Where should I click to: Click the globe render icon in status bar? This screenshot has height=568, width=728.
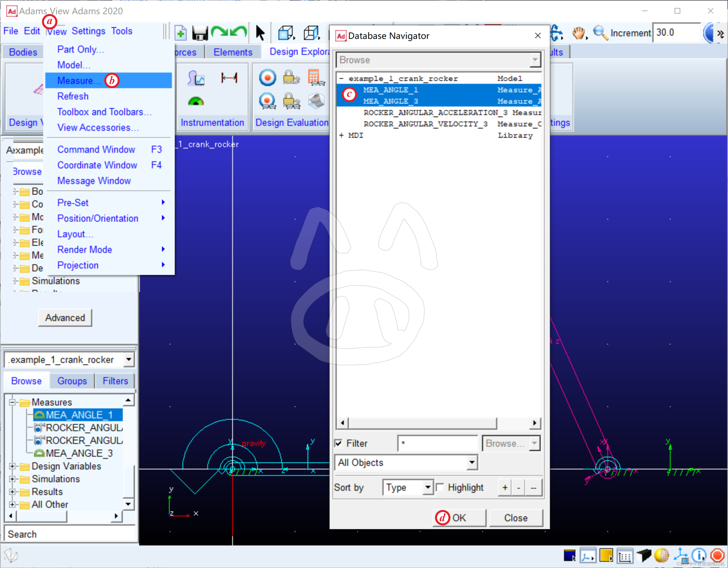coord(661,555)
